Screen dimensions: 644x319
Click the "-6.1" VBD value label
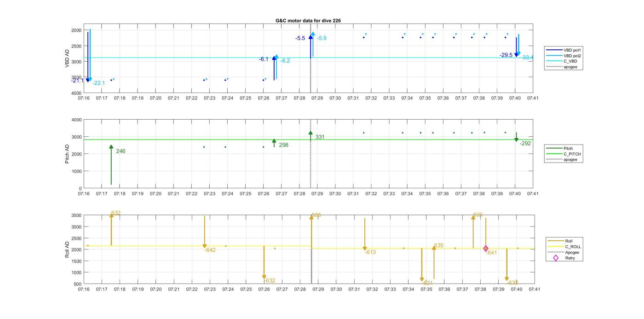click(x=264, y=59)
